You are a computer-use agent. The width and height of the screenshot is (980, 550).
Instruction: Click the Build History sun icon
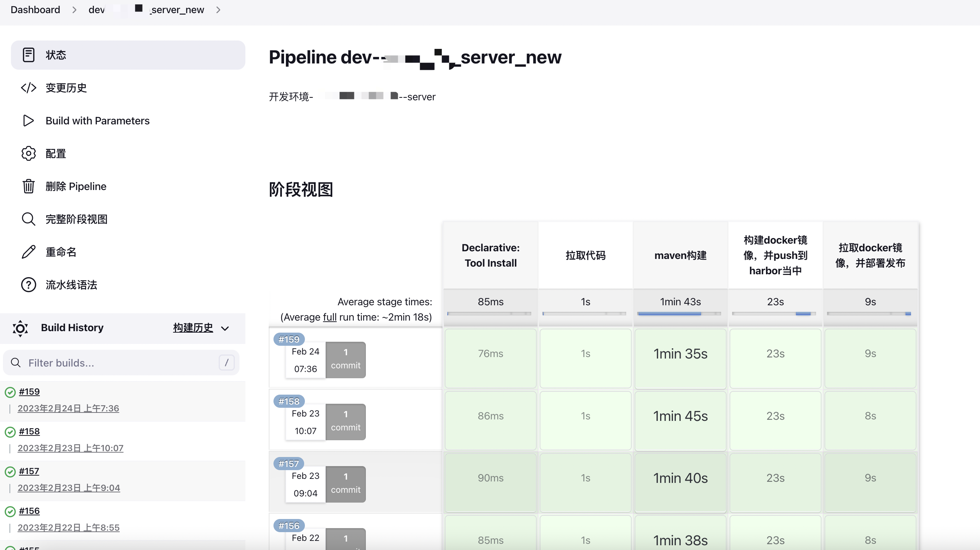coord(20,328)
